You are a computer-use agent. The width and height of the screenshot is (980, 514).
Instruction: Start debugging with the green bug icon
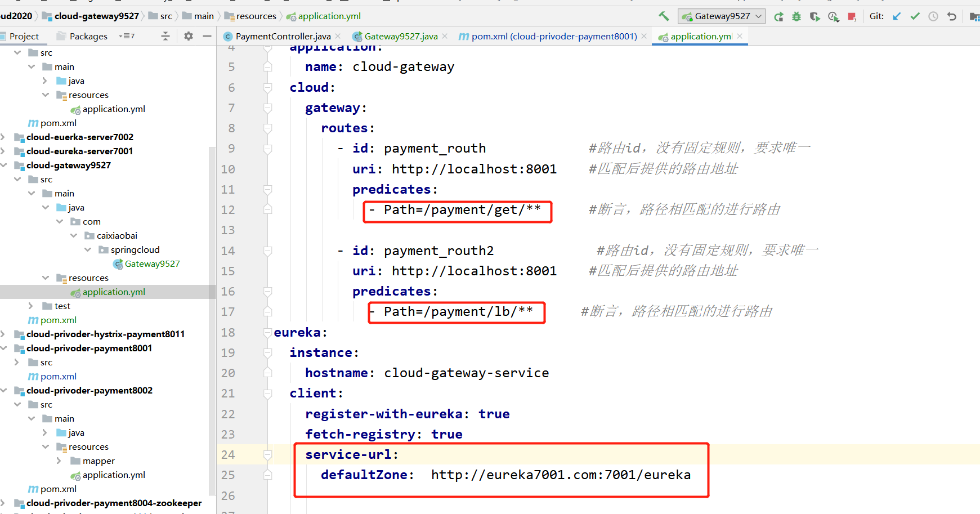(x=796, y=16)
